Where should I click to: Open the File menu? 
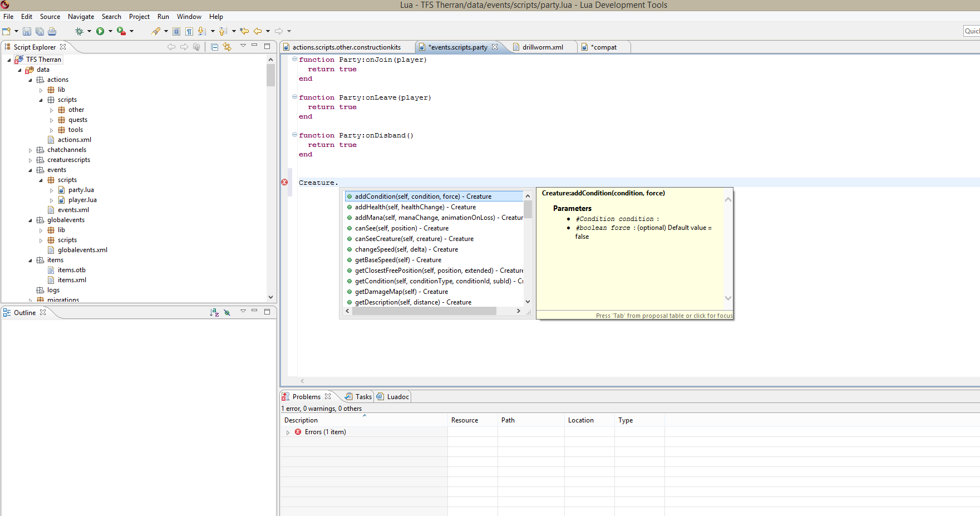coord(8,17)
